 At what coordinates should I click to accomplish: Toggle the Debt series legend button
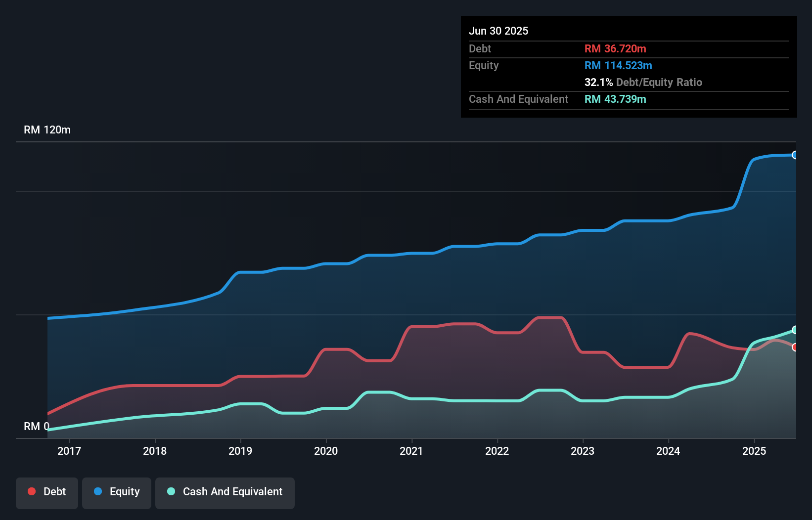(47, 493)
